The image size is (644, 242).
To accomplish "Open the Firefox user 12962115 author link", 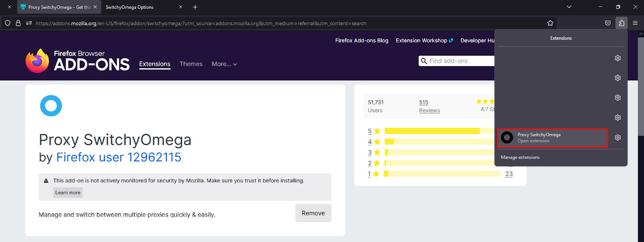I will point(119,157).
